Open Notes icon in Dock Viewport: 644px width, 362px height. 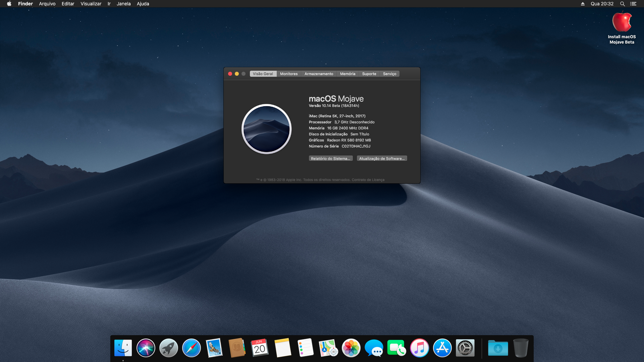click(283, 348)
